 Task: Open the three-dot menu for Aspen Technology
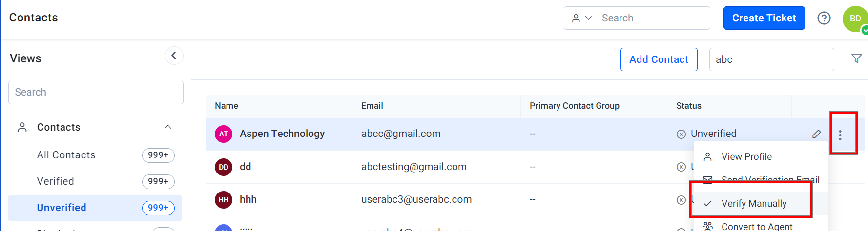coord(840,135)
